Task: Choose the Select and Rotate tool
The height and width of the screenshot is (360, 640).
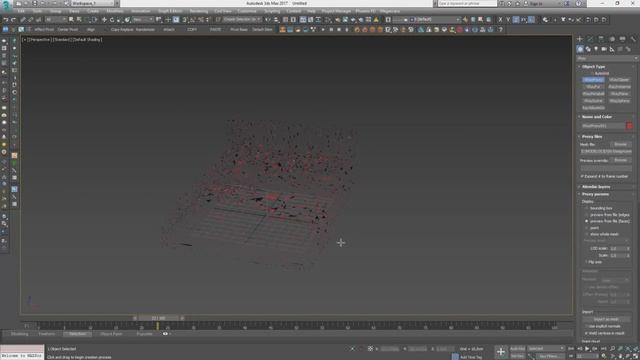Action: 112,20
